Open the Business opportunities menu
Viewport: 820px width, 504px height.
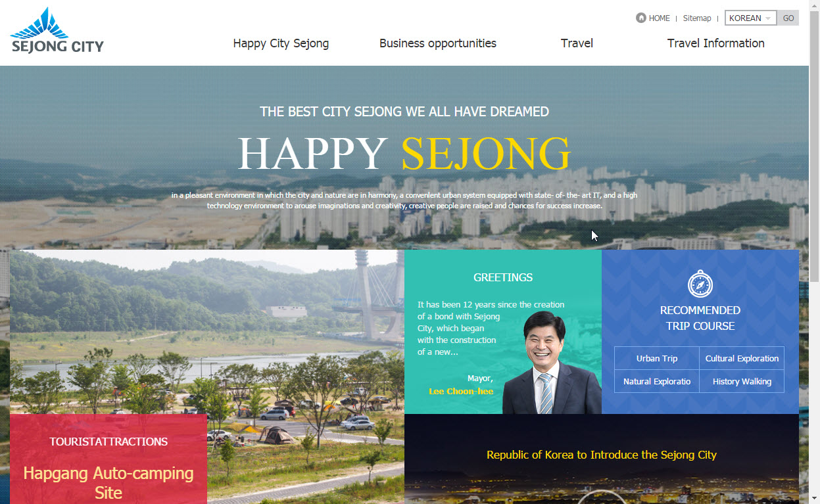coord(438,43)
